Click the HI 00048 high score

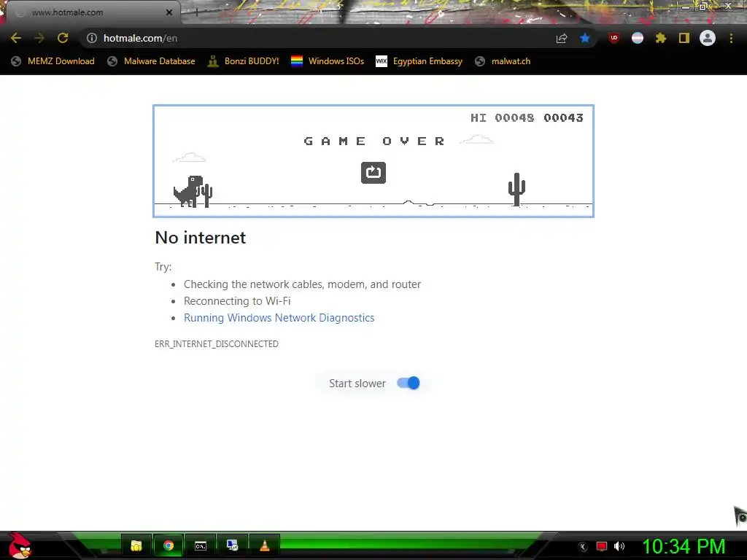(x=502, y=117)
